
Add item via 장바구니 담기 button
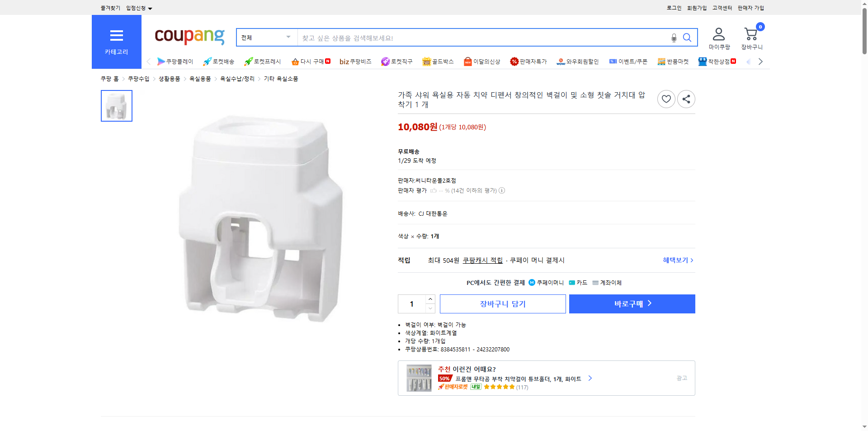[x=502, y=303]
